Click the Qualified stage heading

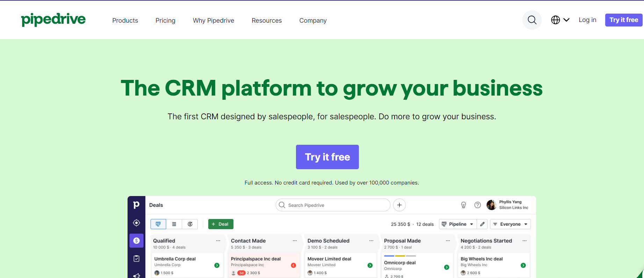point(164,241)
